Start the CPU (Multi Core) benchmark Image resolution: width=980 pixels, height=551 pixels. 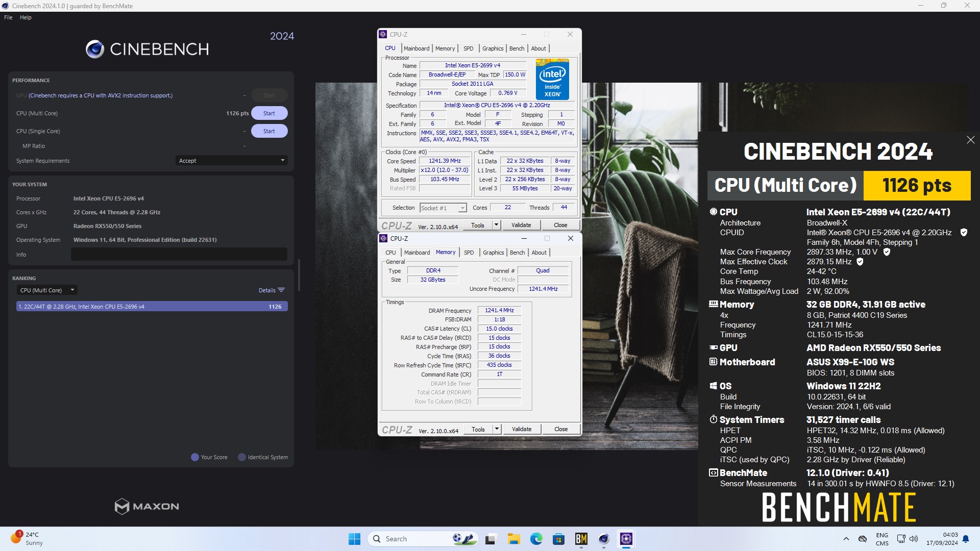[x=269, y=113]
